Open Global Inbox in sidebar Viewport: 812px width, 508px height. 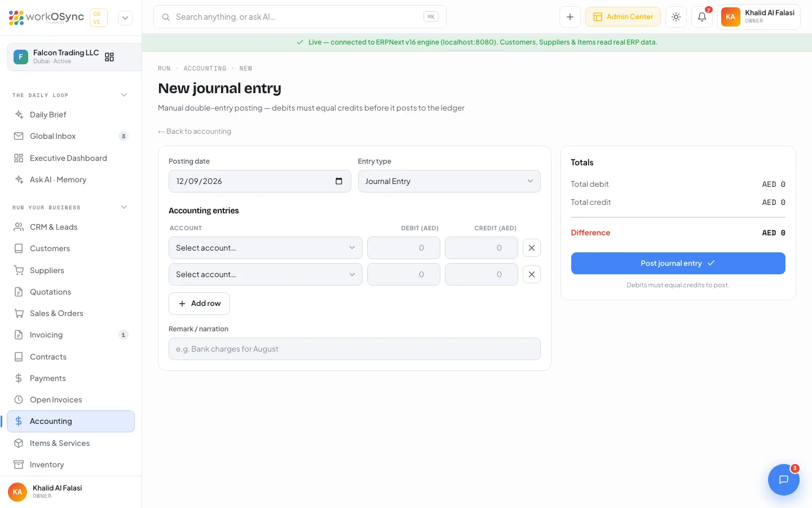click(x=70, y=136)
